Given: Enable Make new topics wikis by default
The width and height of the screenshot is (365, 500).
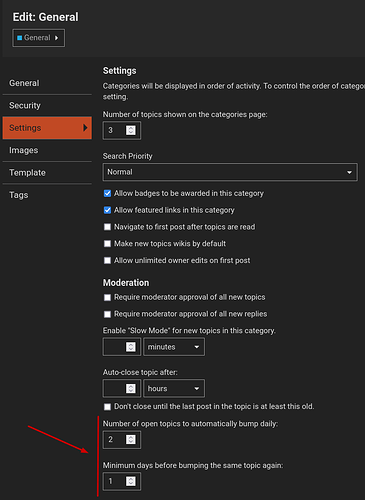Looking at the screenshot, I should pos(107,244).
